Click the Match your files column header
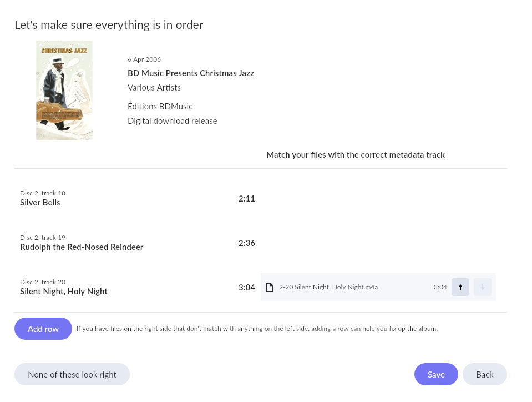532x402 pixels. pyautogui.click(x=356, y=155)
